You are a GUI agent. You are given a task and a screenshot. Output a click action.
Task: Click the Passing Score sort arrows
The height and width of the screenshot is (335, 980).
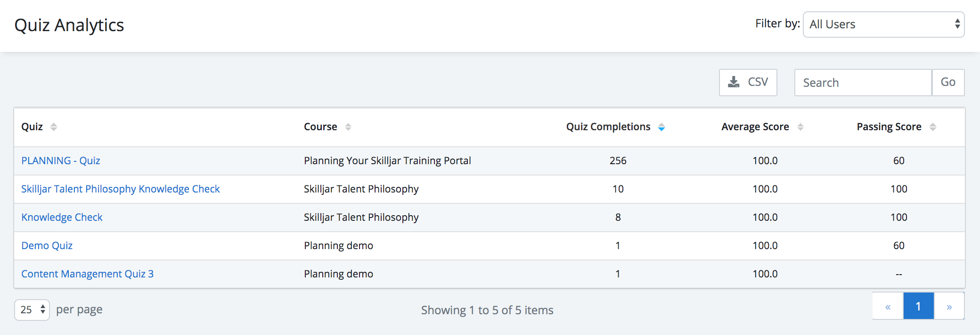coord(933,127)
